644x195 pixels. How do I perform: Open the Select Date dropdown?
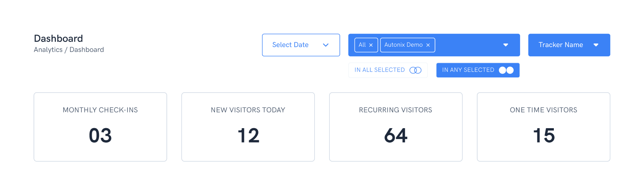coord(291,45)
